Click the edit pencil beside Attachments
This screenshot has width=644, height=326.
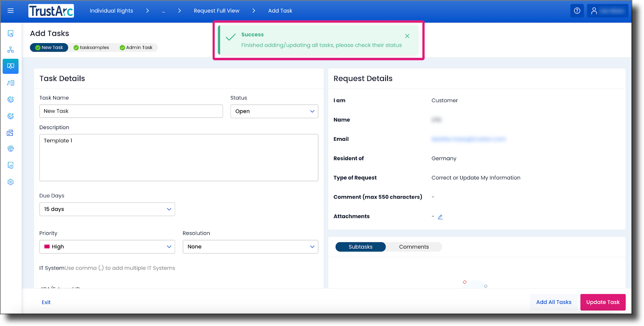point(440,217)
